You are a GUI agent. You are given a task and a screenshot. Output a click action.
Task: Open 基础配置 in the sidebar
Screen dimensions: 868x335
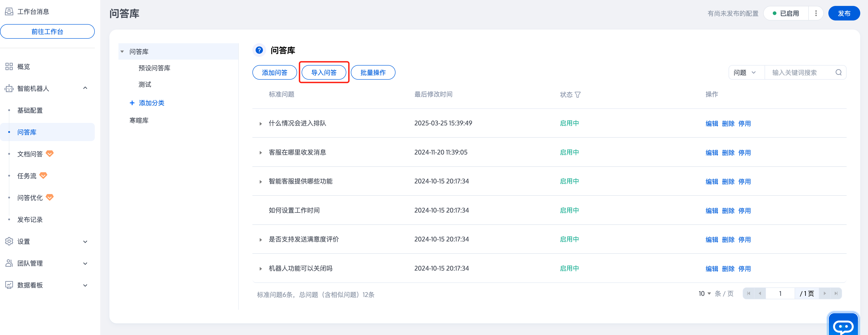(x=30, y=110)
